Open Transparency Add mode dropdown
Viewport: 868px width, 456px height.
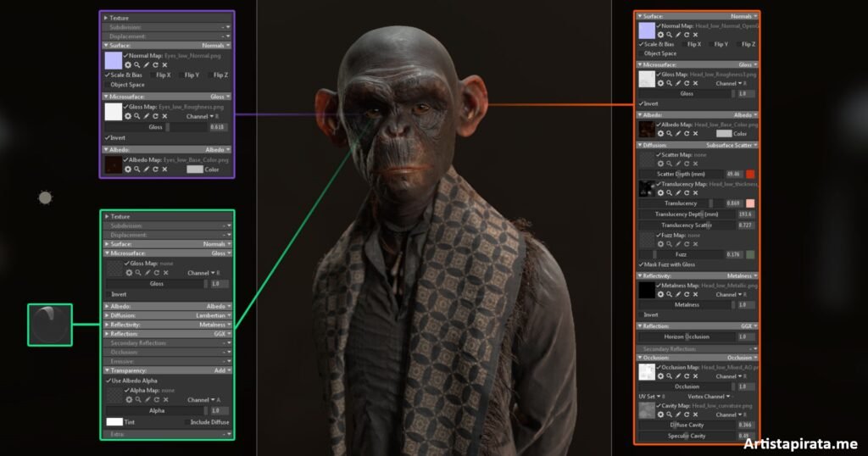pos(223,370)
